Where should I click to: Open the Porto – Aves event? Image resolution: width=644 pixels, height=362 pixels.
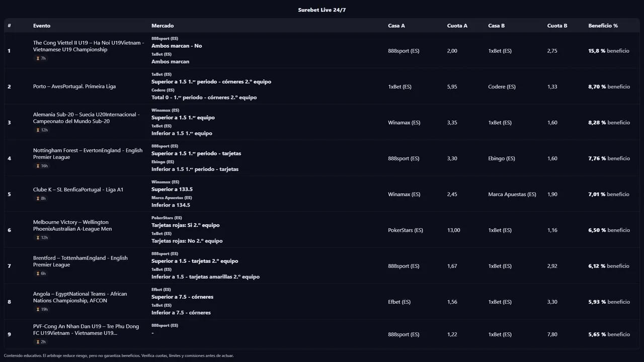coord(74,86)
